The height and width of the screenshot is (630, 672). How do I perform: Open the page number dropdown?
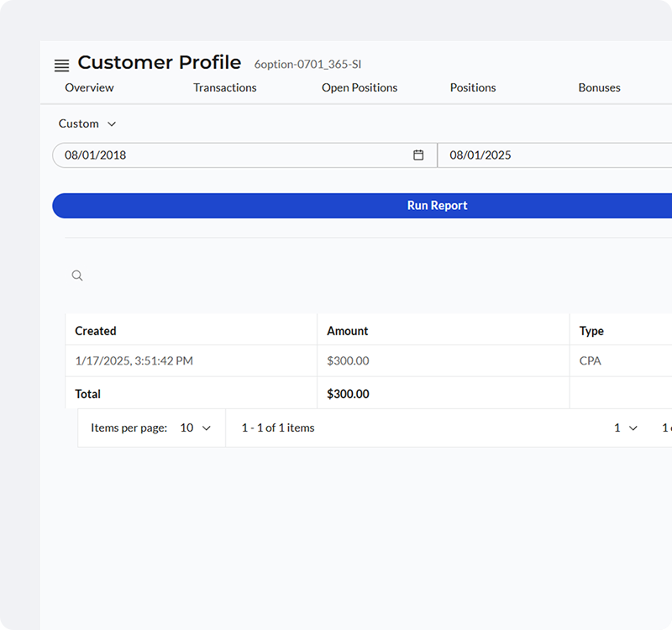point(626,428)
